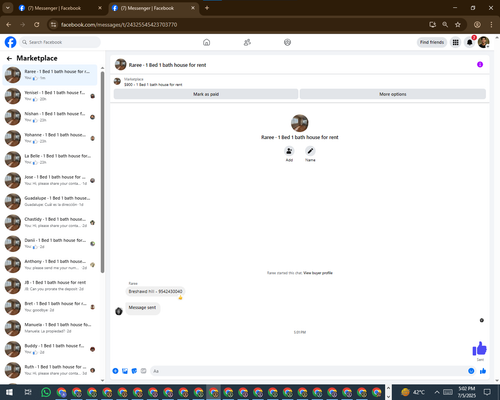
Task: Open Jose conversation in chat list
Action: pos(50,180)
